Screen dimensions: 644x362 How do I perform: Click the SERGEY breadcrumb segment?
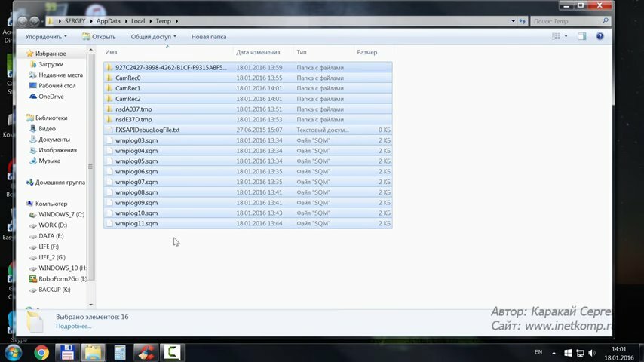(x=75, y=21)
